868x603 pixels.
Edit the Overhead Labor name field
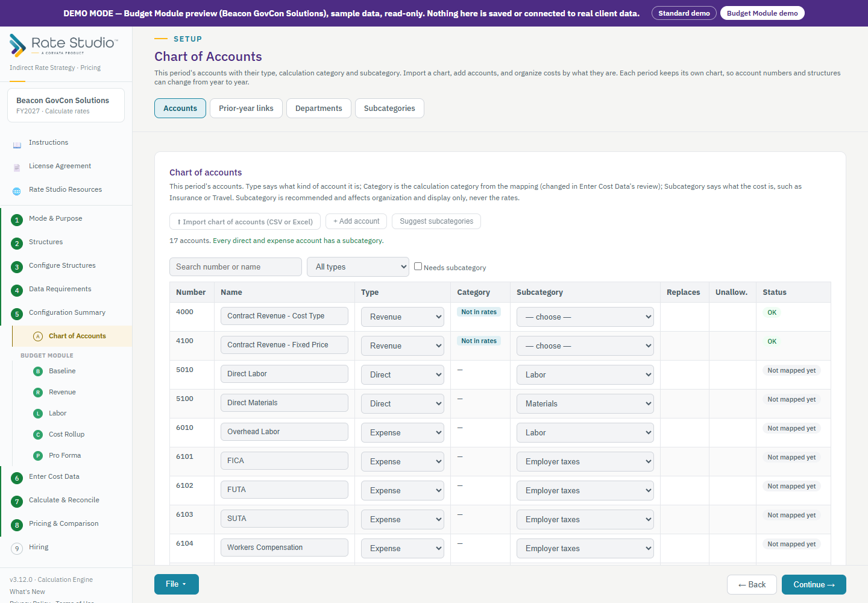285,432
